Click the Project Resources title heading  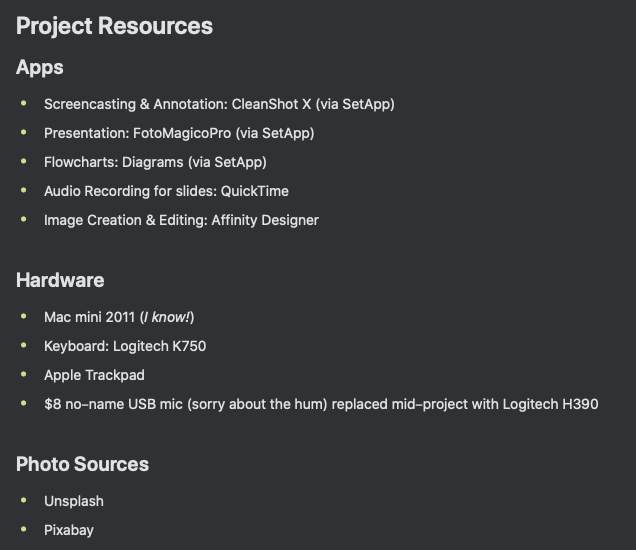(114, 26)
